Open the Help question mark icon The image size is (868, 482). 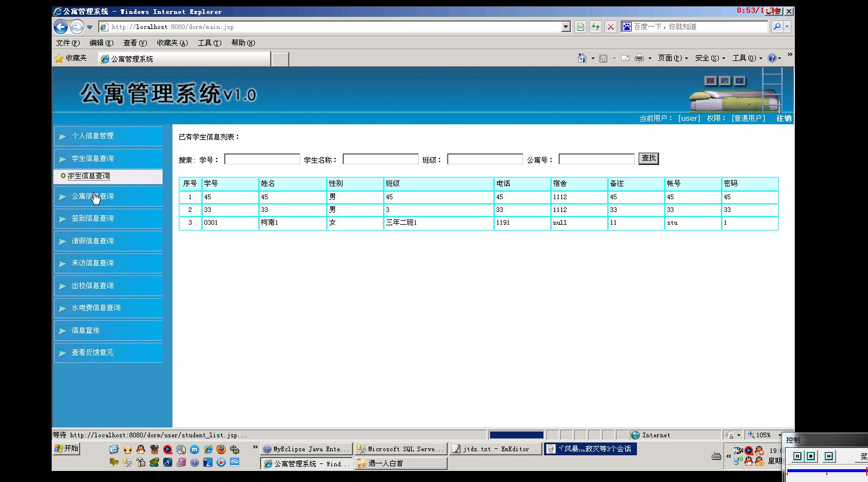pos(772,58)
